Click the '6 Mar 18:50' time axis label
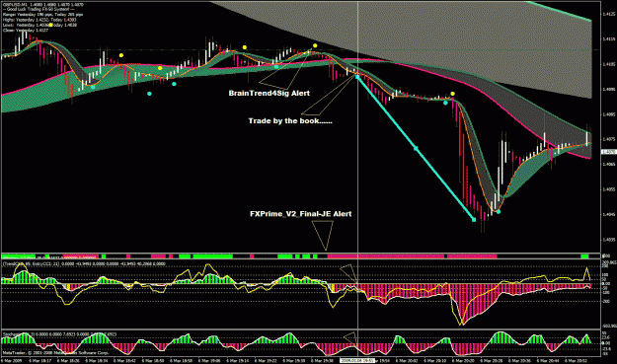The image size is (617, 364). (153, 360)
